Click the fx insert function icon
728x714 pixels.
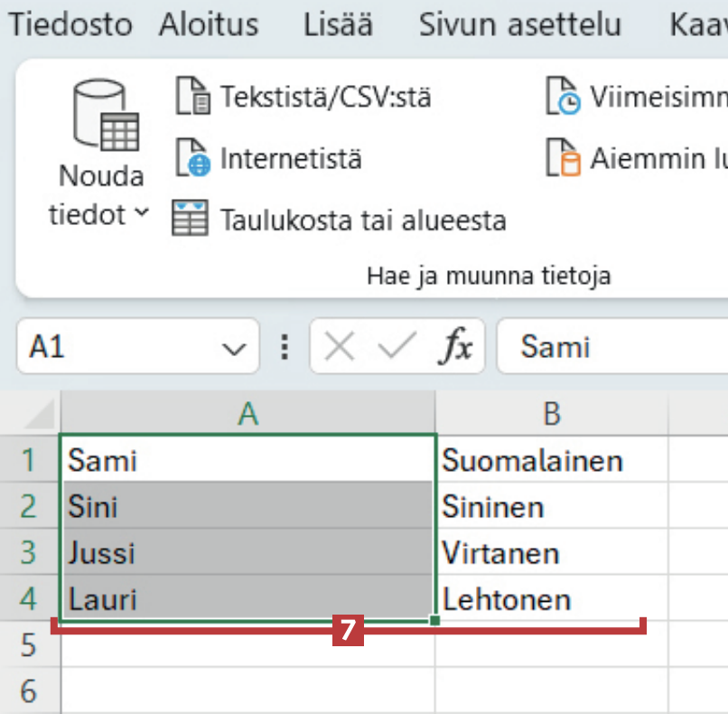point(455,347)
